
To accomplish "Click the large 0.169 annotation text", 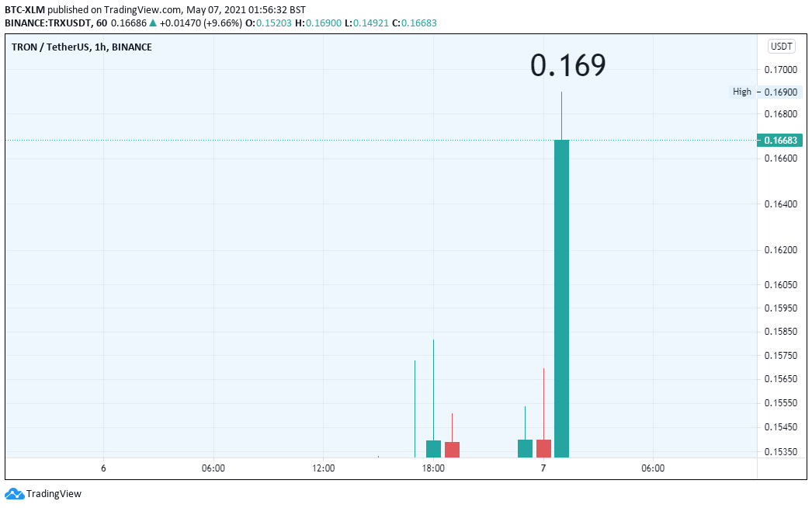I will 568,65.
